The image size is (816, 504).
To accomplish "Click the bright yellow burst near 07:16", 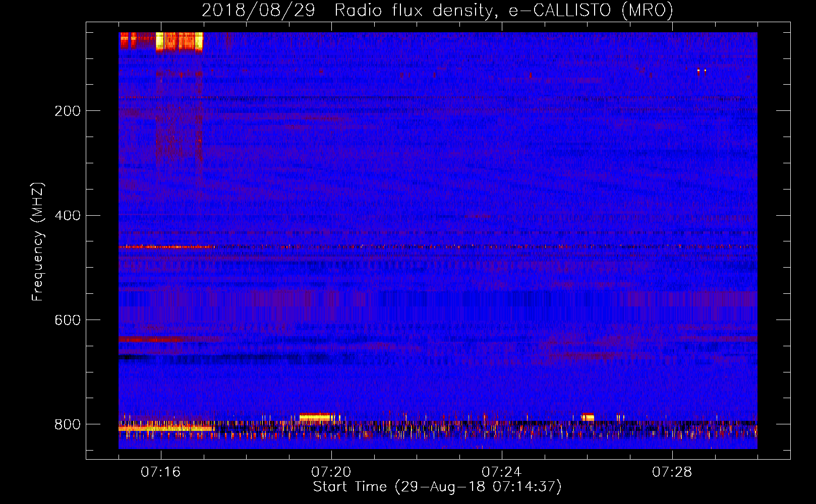I will (x=179, y=41).
